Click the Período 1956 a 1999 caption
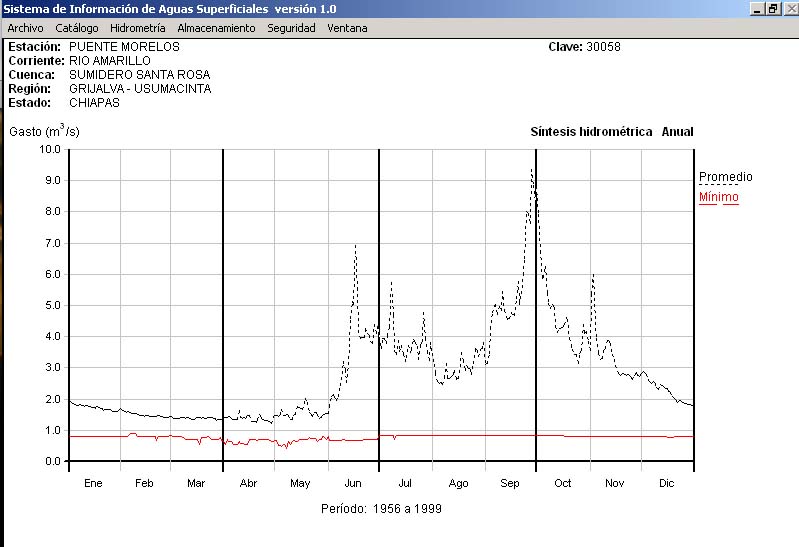Image resolution: width=799 pixels, height=547 pixels. [381, 509]
